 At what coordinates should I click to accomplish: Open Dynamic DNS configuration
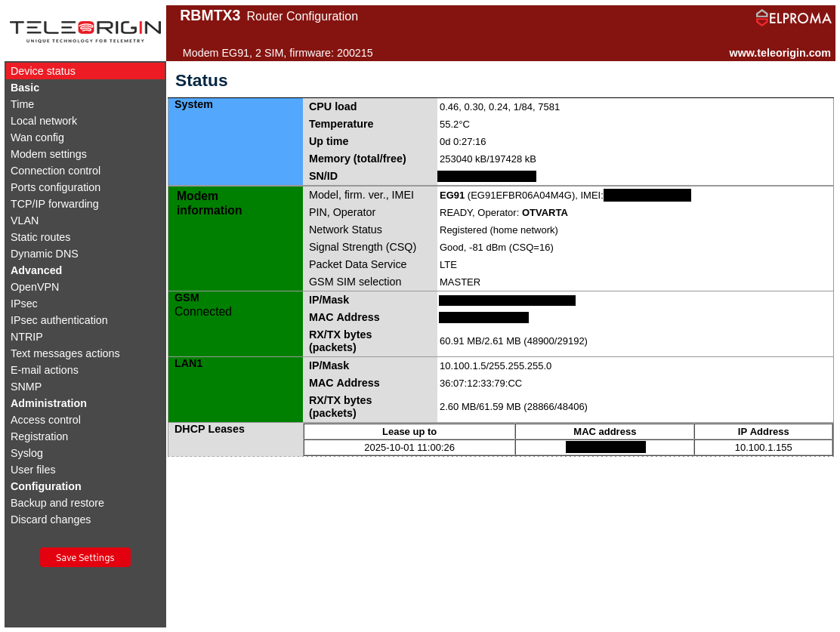coord(45,254)
